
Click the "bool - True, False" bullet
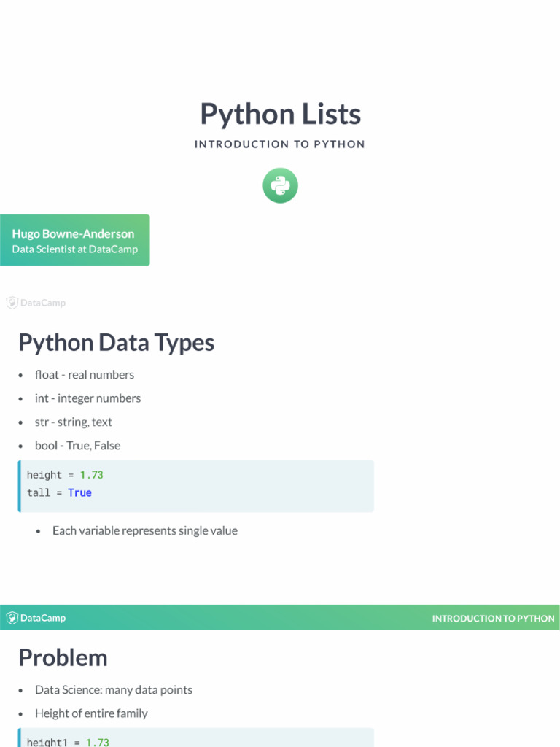pos(77,445)
